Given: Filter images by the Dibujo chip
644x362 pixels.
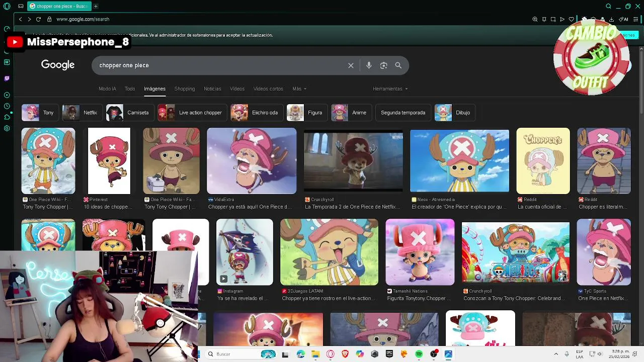Looking at the screenshot, I should click(454, 113).
